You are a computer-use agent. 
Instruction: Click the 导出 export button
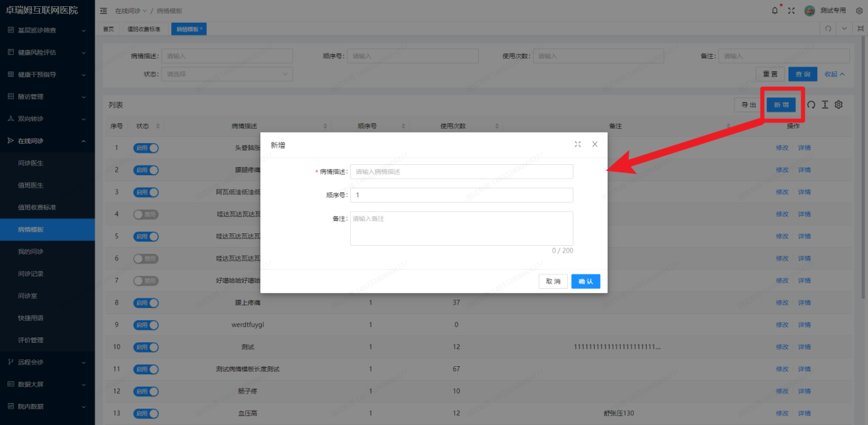[747, 104]
